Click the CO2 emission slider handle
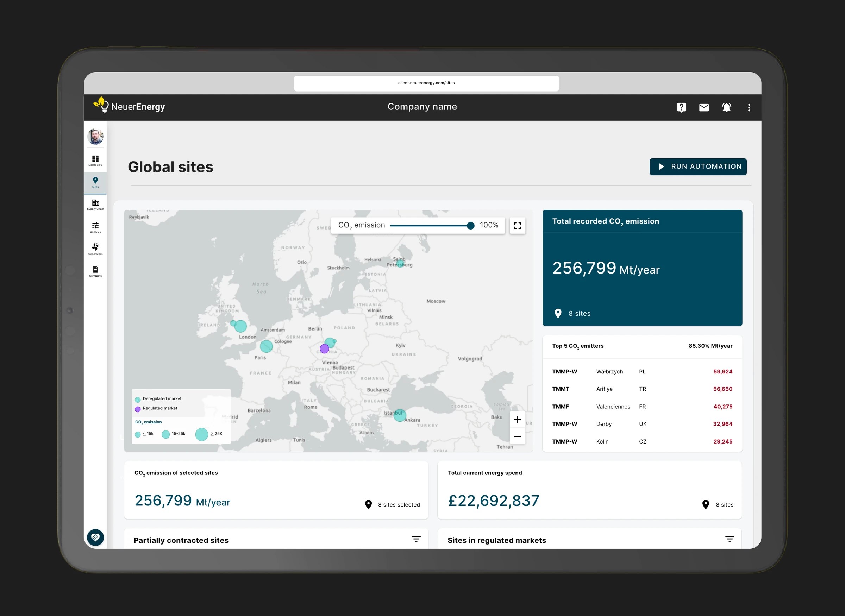Viewport: 845px width, 616px height. click(x=470, y=226)
